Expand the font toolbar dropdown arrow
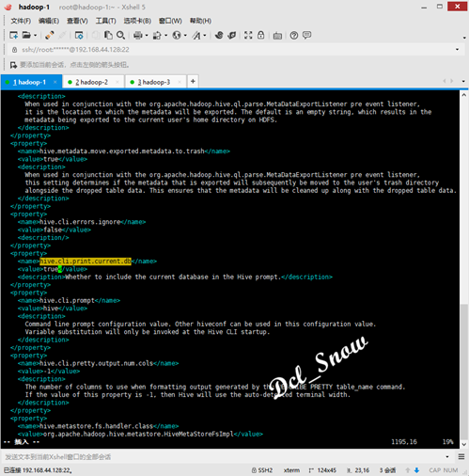 pos(205,36)
